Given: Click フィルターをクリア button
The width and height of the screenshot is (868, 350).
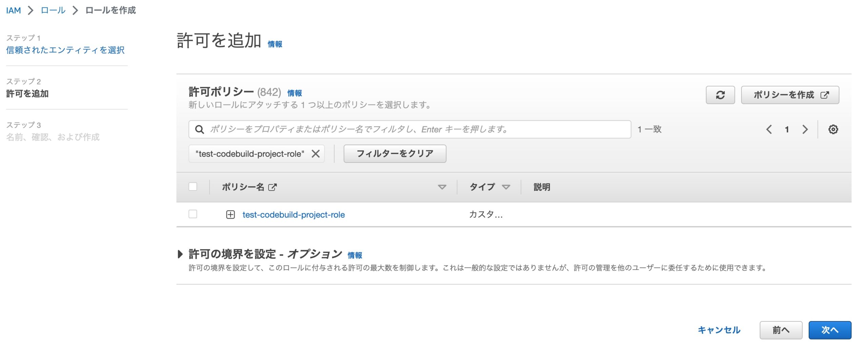Looking at the screenshot, I should click(x=395, y=154).
